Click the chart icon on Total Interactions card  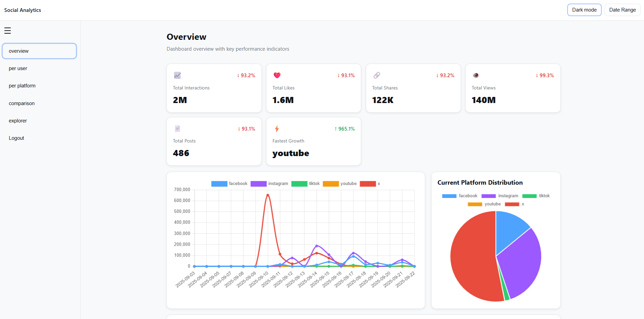pos(177,75)
